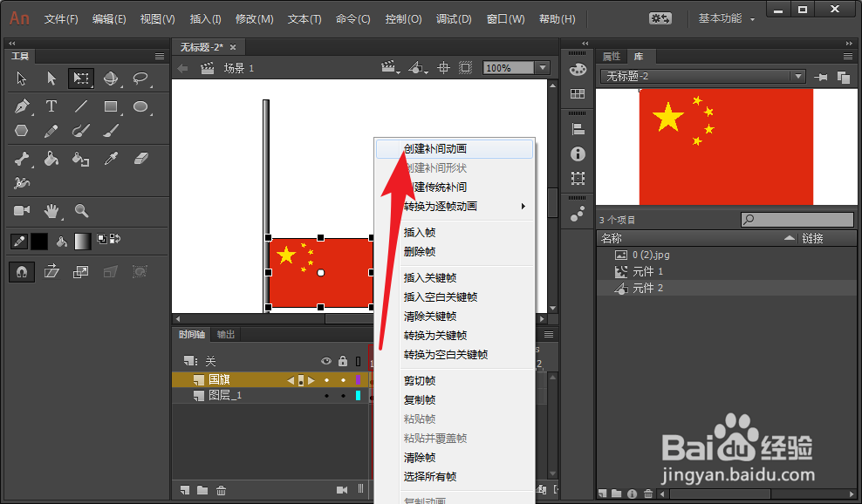Click the pin library button
The height and width of the screenshot is (504, 862).
pos(821,77)
